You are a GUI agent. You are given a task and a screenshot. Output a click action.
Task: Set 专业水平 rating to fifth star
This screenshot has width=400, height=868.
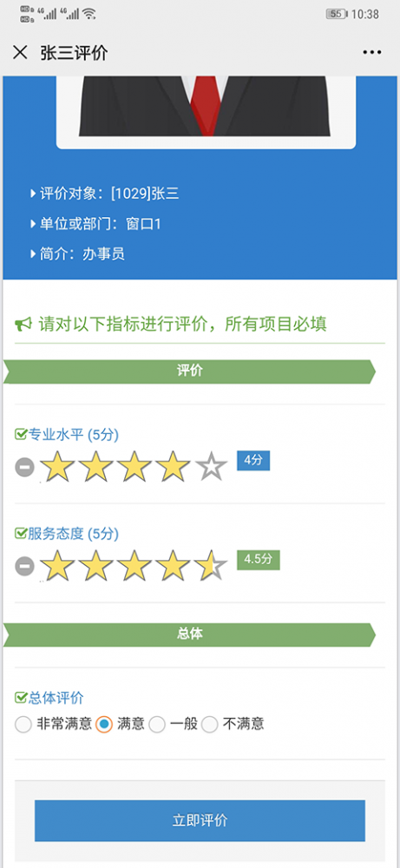click(211, 467)
